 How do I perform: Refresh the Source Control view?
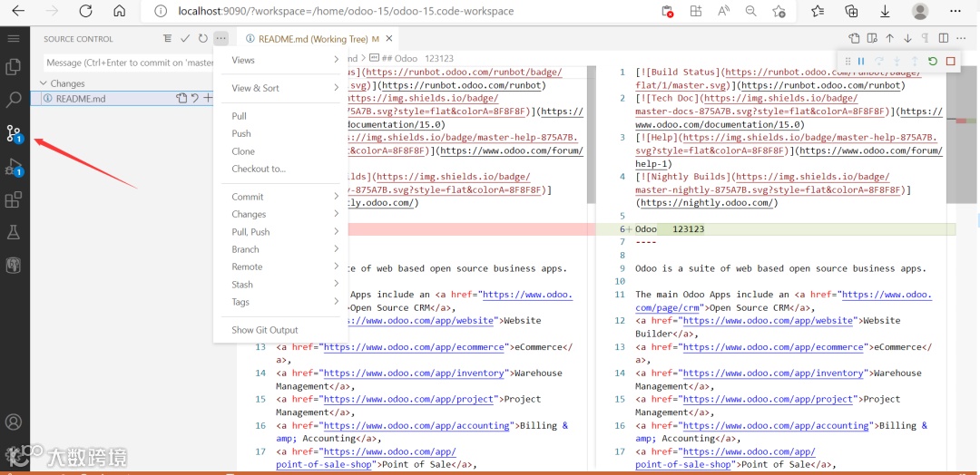202,39
